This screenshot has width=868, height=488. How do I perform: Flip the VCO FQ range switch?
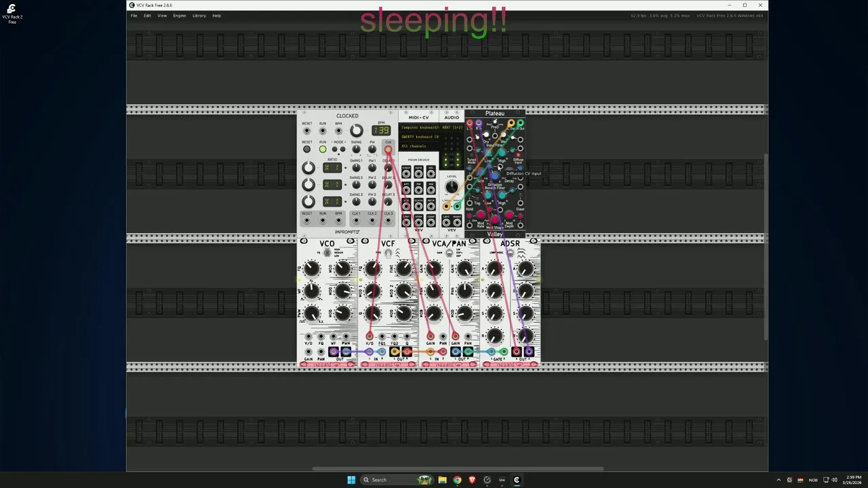pyautogui.click(x=327, y=252)
